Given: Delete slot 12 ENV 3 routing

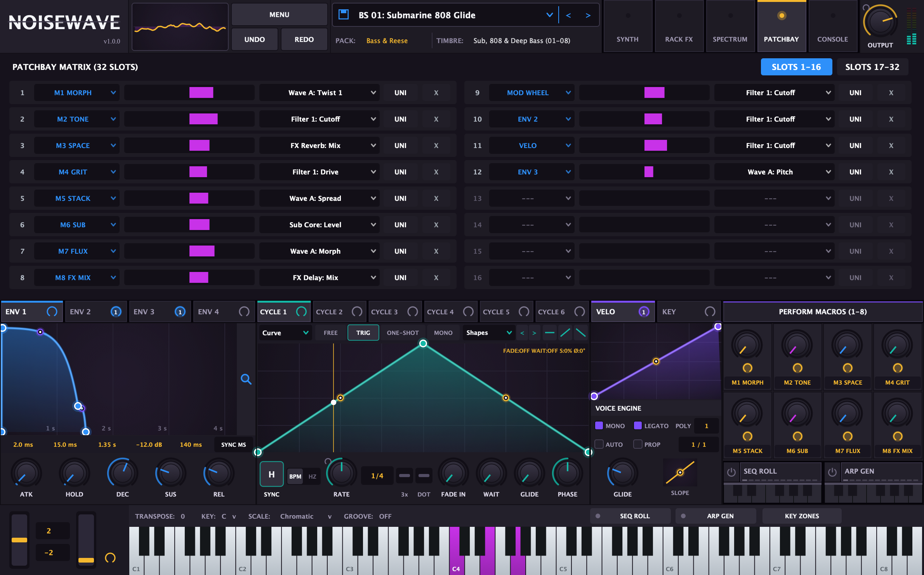Looking at the screenshot, I should click(891, 172).
